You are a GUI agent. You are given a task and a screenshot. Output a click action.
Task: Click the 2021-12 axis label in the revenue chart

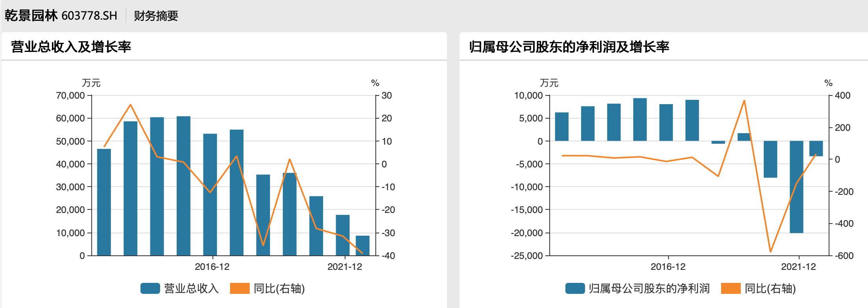pos(345,267)
